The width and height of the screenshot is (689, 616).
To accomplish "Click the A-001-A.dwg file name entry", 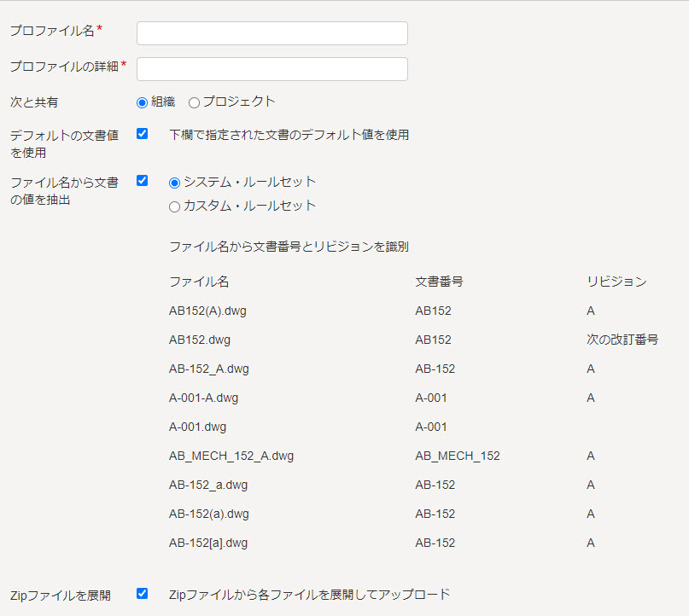I will (x=203, y=398).
